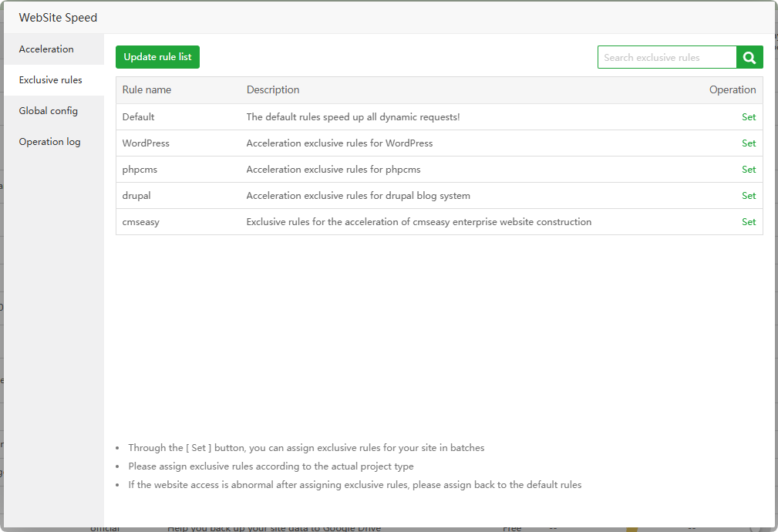Select the WordPress rule name cell
Image resolution: width=778 pixels, height=532 pixels.
147,143
